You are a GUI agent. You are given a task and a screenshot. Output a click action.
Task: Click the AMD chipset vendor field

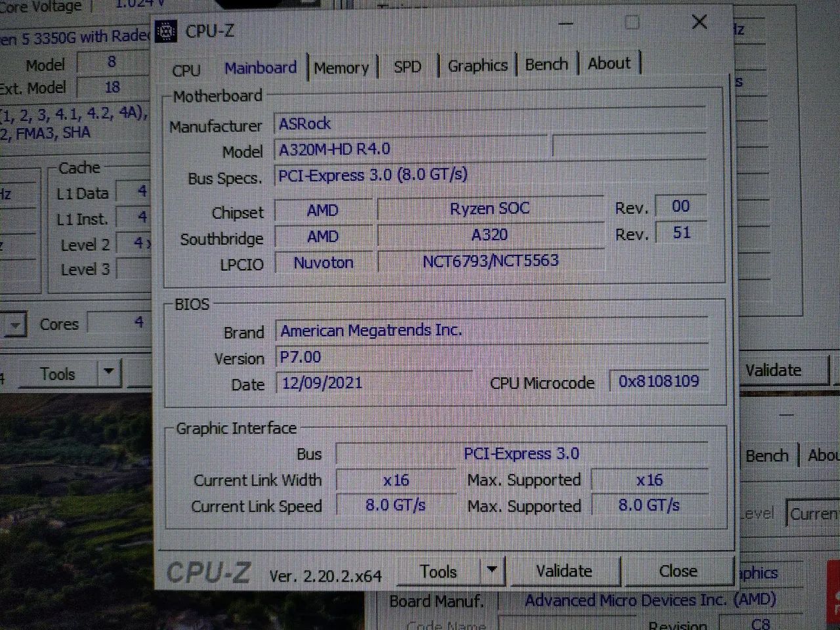click(323, 210)
